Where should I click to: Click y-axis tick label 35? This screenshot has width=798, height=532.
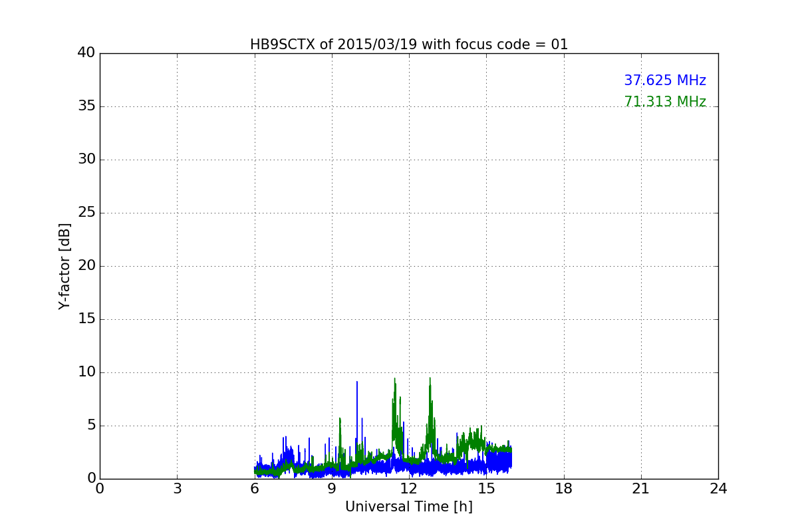click(86, 106)
